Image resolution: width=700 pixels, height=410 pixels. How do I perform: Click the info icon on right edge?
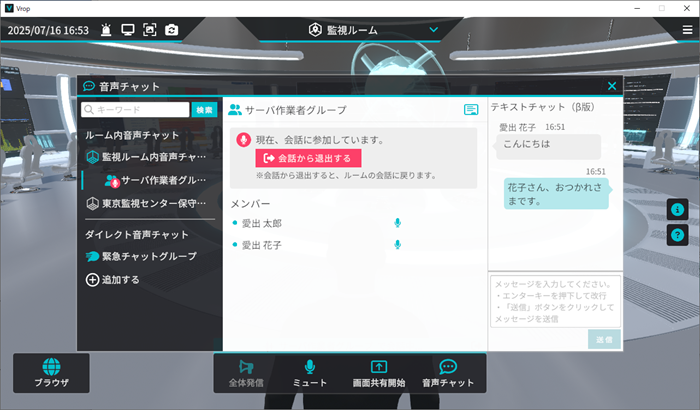[676, 210]
